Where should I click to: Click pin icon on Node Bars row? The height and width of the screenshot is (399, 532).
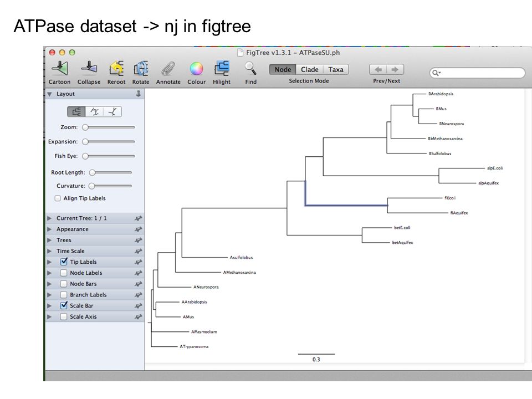[138, 284]
